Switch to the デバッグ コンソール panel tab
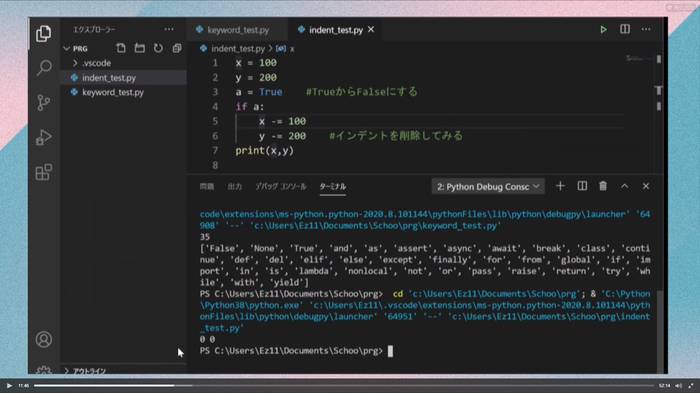The image size is (700, 393). click(281, 187)
